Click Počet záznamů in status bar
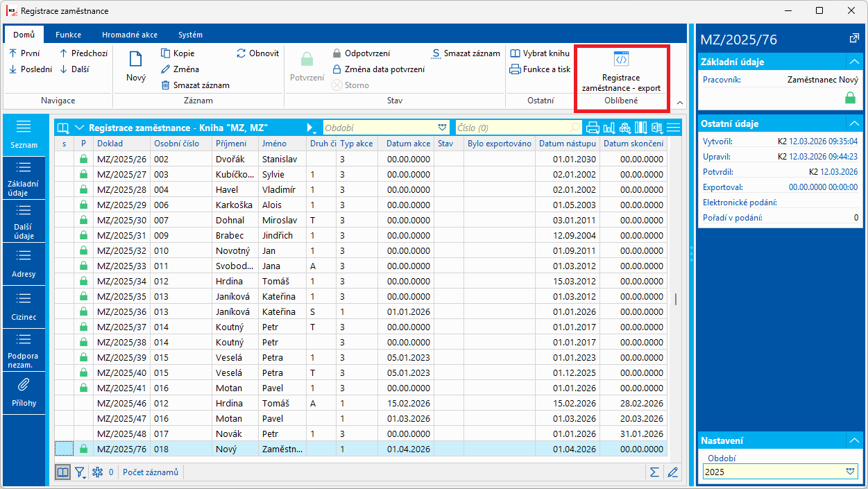This screenshot has width=868, height=489. click(150, 472)
